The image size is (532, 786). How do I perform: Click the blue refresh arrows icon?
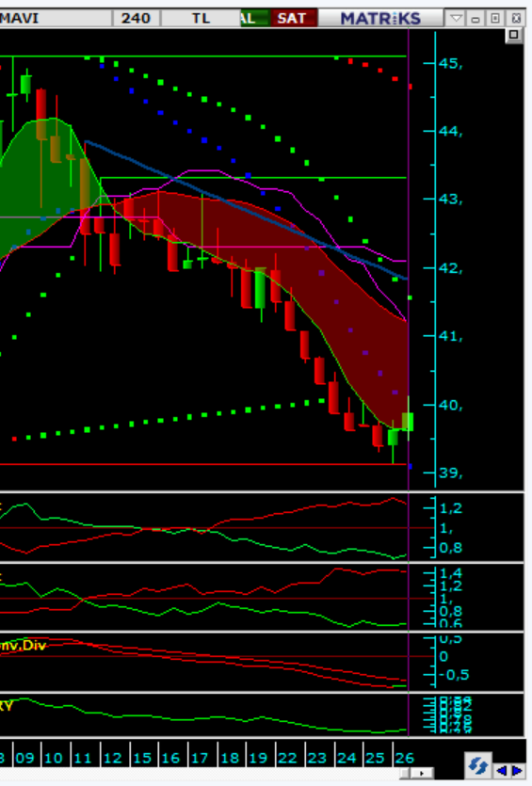tap(477, 765)
